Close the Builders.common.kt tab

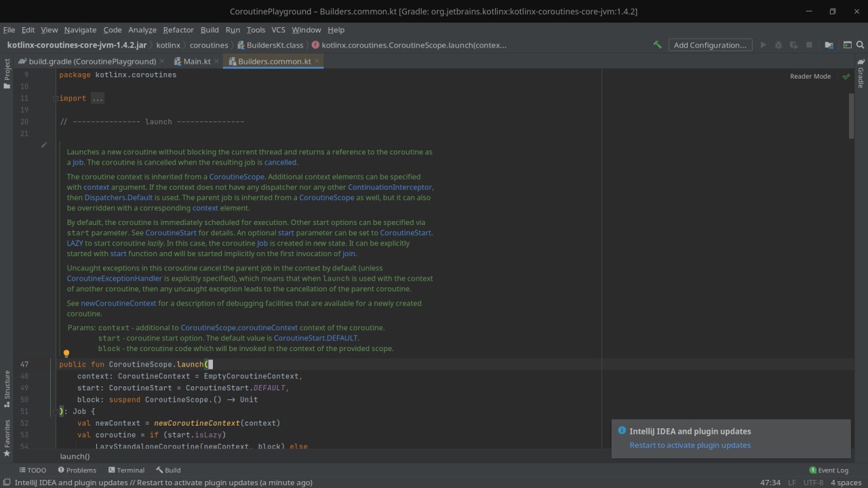(317, 61)
